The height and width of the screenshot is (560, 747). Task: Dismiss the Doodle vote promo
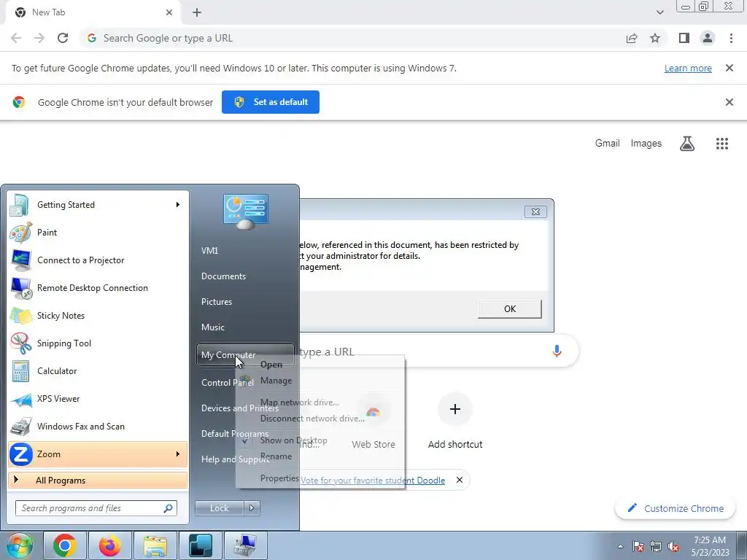460,480
